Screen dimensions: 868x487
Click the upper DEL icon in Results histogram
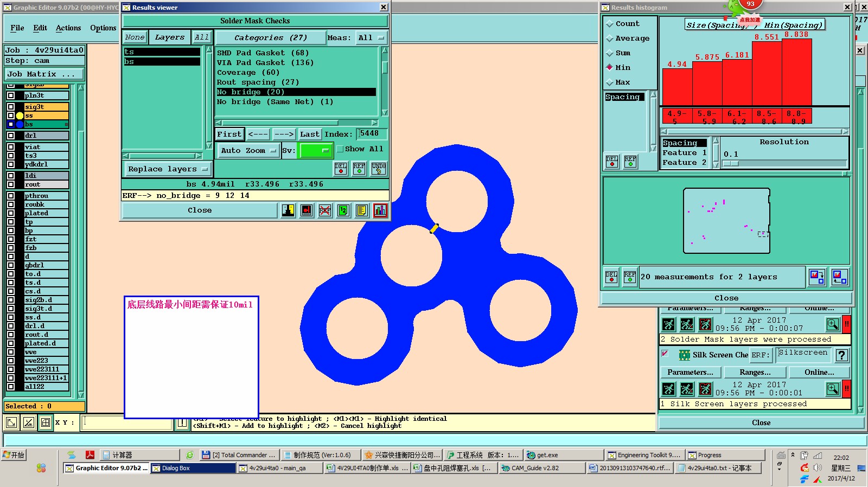(x=612, y=162)
